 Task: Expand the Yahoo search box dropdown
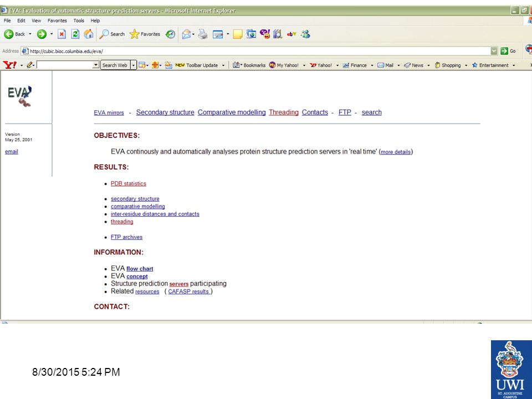[96, 65]
